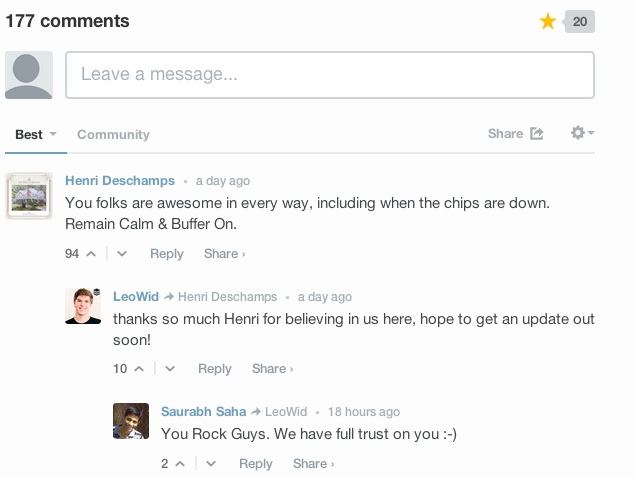The width and height of the screenshot is (636, 477).
Task: Click the Leave a message field
Action: pos(330,75)
